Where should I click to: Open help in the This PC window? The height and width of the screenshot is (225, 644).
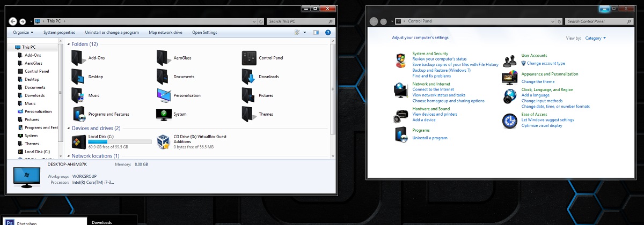(327, 33)
